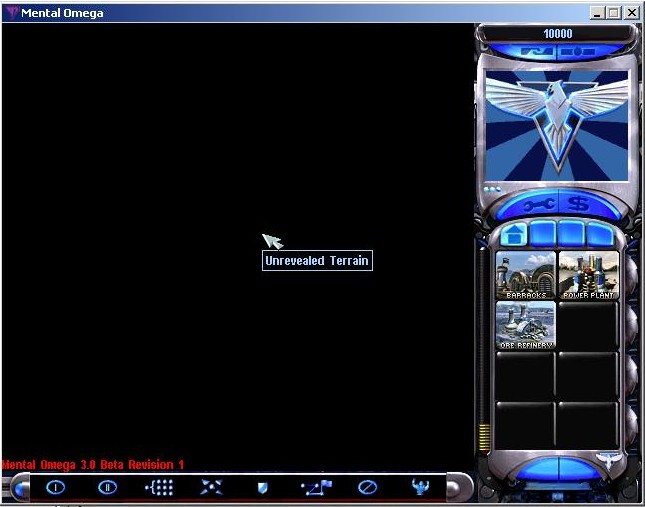This screenshot has width=645, height=507.
Task: Build the Barracks from sidebar
Action: pyautogui.click(x=526, y=275)
